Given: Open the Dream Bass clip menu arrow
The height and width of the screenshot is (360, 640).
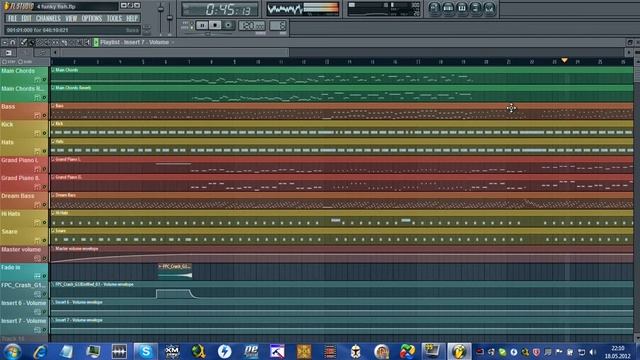Looking at the screenshot, I should point(53,195).
